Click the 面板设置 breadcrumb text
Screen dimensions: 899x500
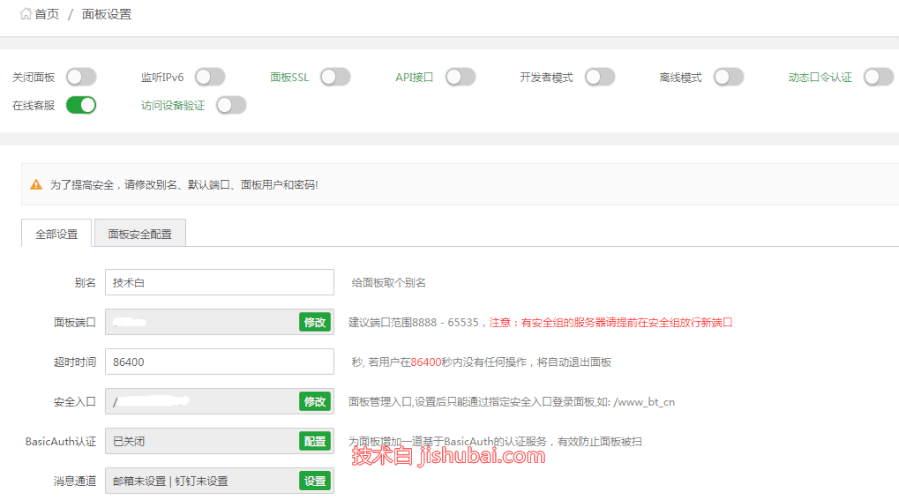tap(107, 14)
